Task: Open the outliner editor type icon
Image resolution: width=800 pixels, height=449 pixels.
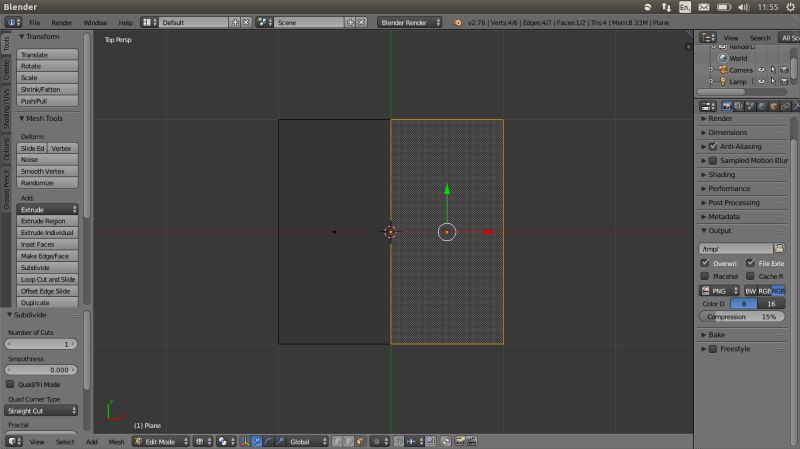Action: [708, 38]
